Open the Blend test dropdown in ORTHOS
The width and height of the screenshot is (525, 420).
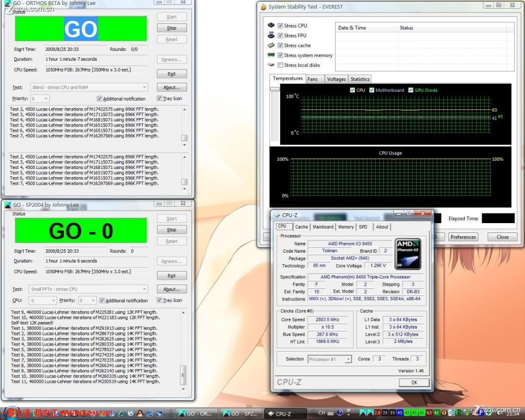point(89,87)
